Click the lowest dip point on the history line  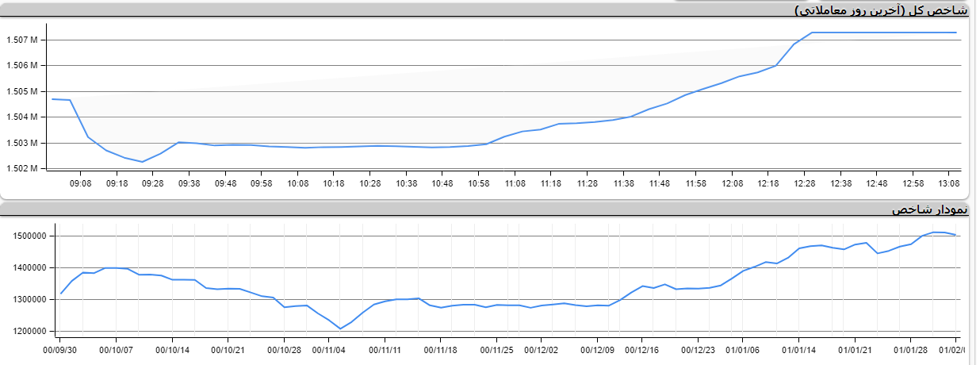tap(341, 328)
